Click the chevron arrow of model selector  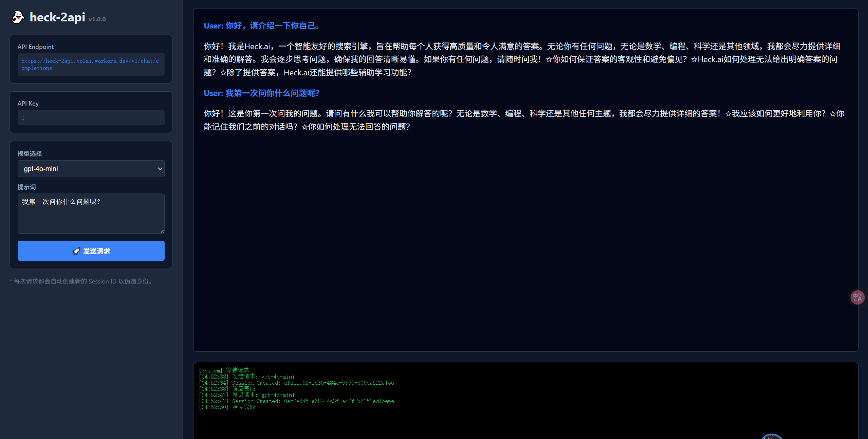160,169
